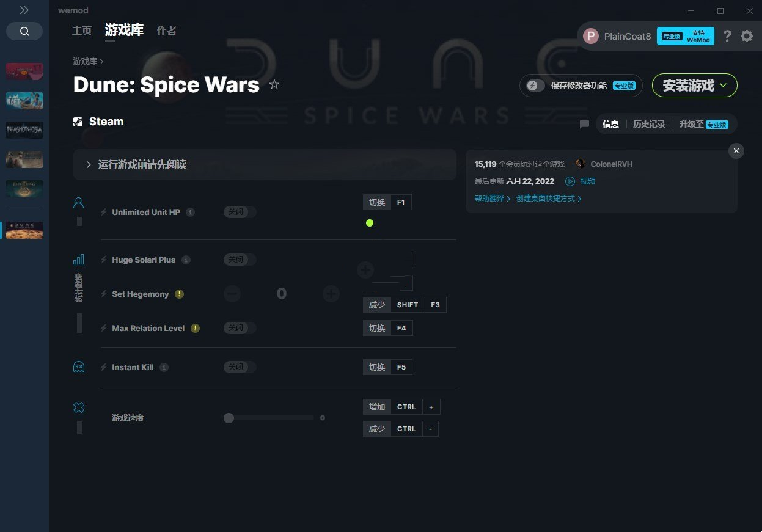
Task: Click the ColonelRVH author avatar
Action: coord(580,164)
